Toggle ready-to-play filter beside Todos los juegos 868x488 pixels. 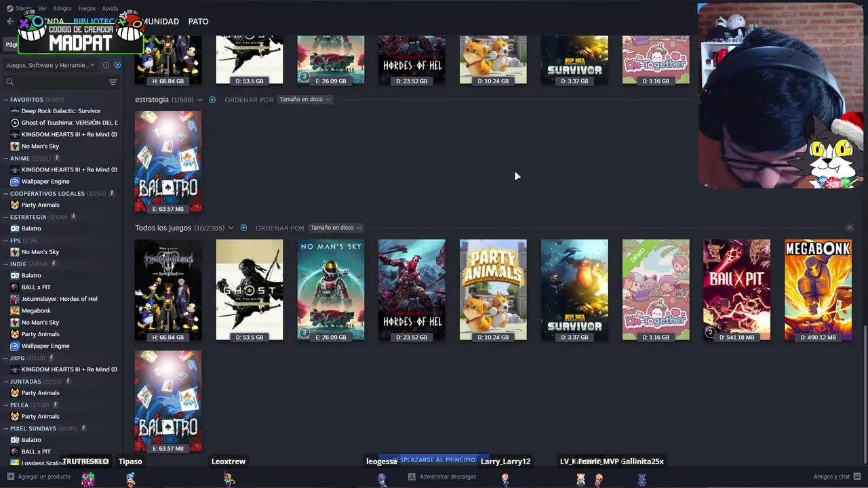coord(243,228)
